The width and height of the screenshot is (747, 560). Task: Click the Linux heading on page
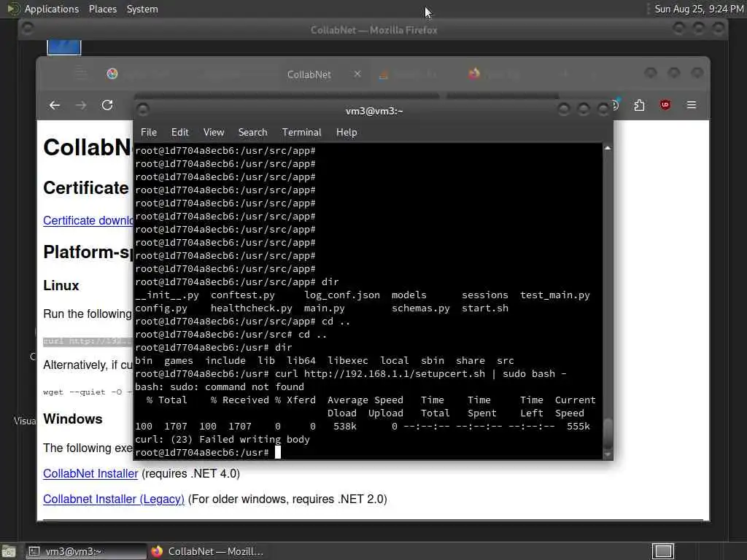[x=61, y=286]
